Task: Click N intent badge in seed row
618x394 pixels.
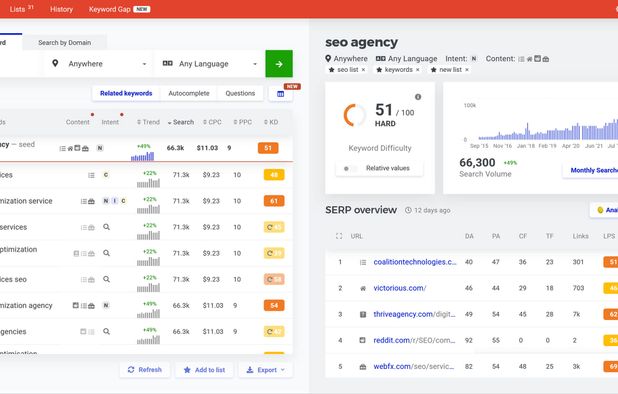Action: click(x=100, y=148)
